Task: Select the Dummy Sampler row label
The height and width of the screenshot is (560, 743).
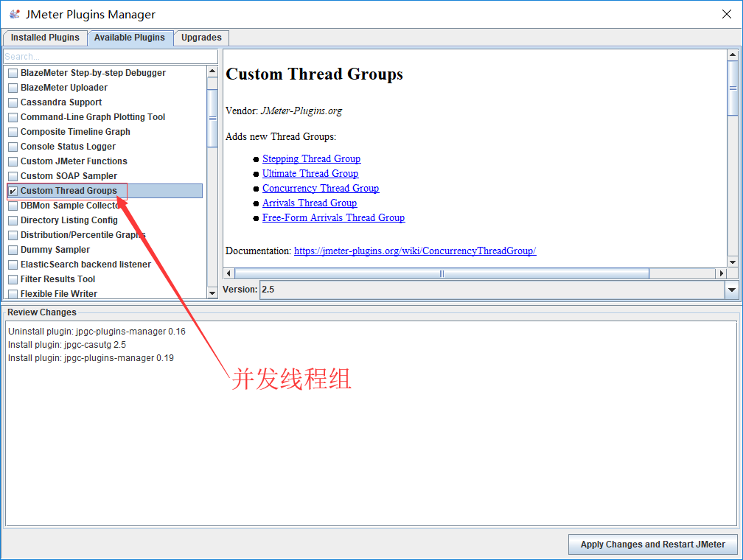Action: pyautogui.click(x=55, y=250)
